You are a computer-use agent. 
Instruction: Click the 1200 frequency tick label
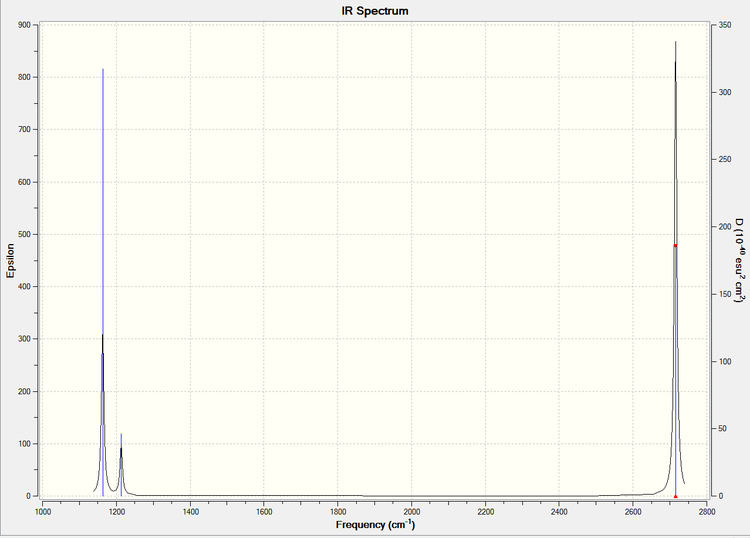click(x=116, y=512)
